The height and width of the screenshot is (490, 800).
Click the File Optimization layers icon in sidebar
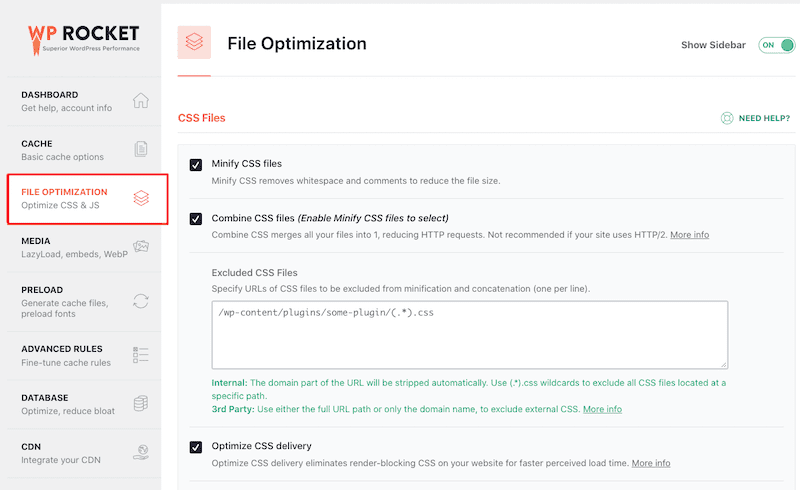(141, 198)
